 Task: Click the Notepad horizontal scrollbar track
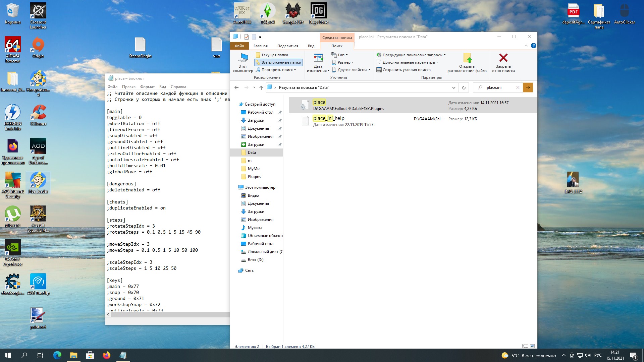pyautogui.click(x=168, y=314)
